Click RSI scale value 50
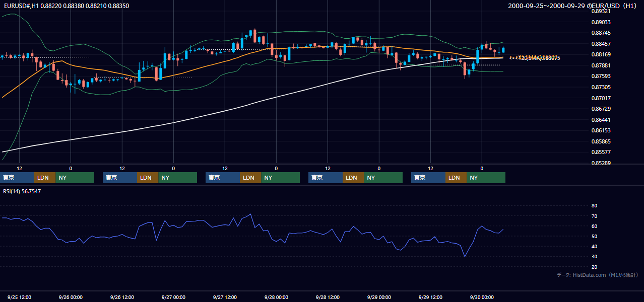Image resolution: width=644 pixels, height=302 pixels. [594, 236]
